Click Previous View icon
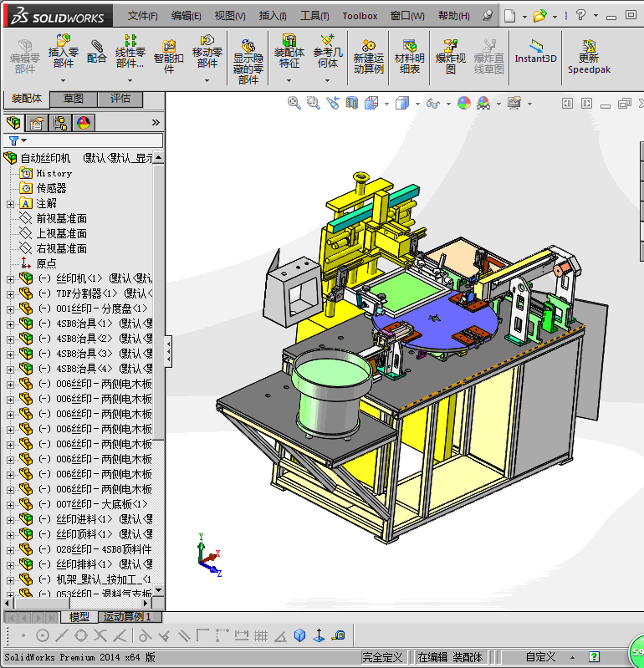644x668 pixels. point(333,103)
